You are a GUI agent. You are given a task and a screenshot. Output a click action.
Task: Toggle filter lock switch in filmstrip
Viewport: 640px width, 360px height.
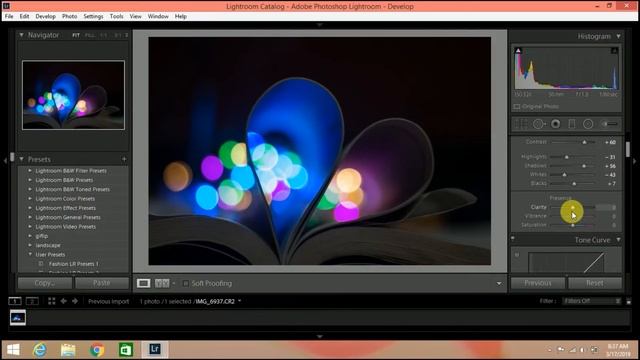click(629, 301)
